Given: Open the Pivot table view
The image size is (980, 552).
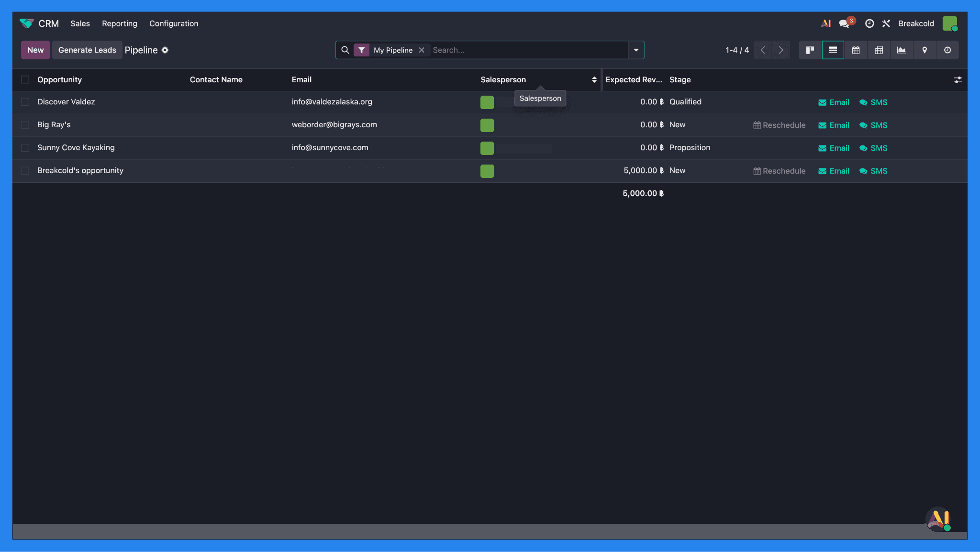Looking at the screenshot, I should coord(879,50).
